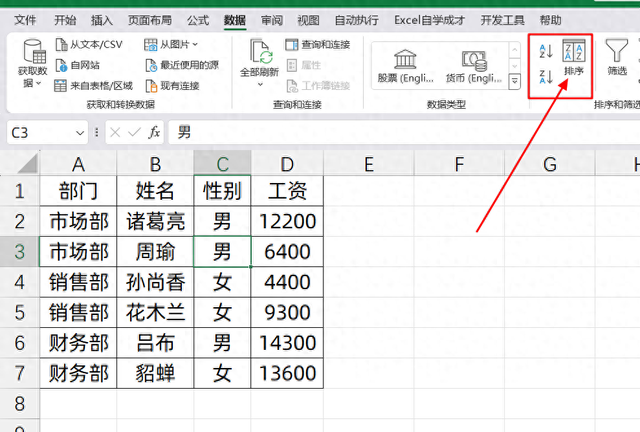Open the 从图片 dropdown

pyautogui.click(x=171, y=45)
